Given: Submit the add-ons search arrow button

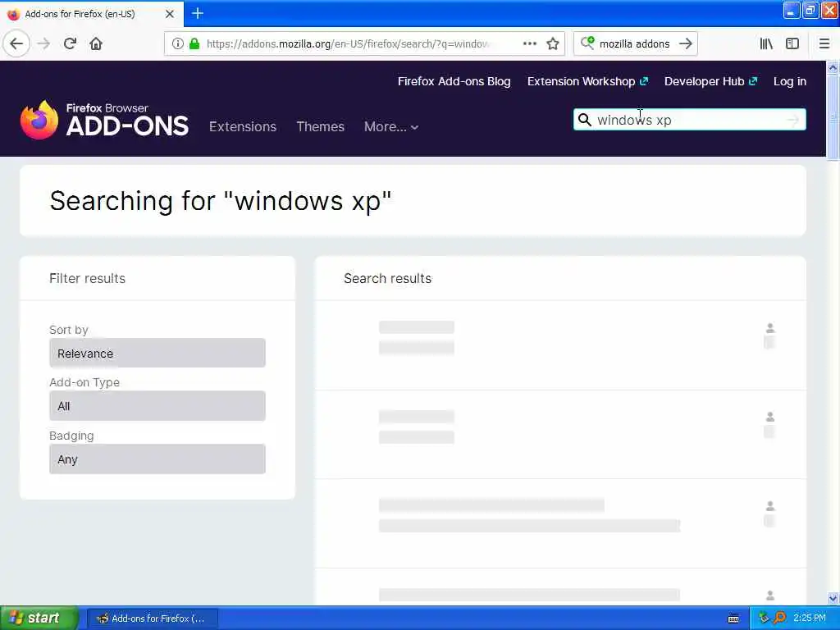Looking at the screenshot, I should tap(793, 120).
